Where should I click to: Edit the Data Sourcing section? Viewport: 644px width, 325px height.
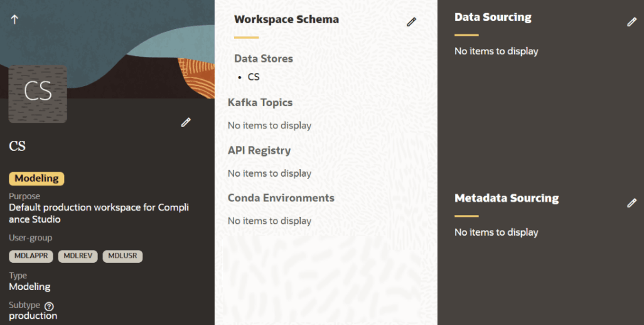click(631, 22)
